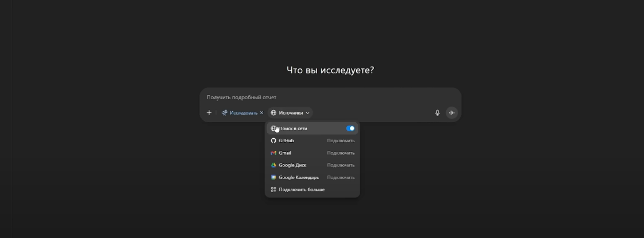The height and width of the screenshot is (238, 644).
Task: Turn off the Поиск в сети switch
Action: 350,128
